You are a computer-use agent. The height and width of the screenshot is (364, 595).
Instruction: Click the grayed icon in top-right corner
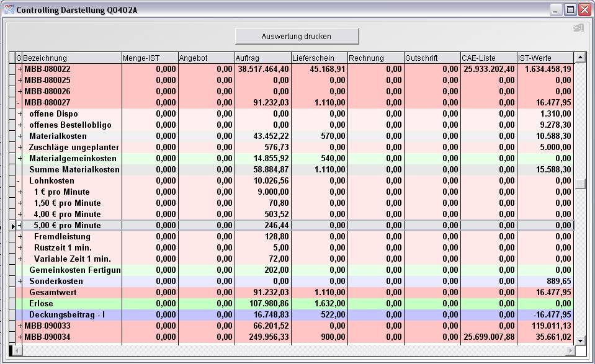tap(578, 28)
